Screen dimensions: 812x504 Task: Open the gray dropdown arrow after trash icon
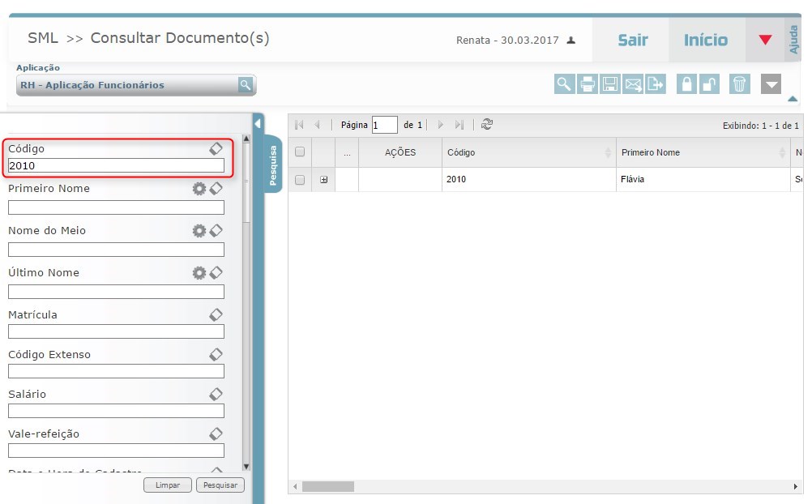[771, 84]
